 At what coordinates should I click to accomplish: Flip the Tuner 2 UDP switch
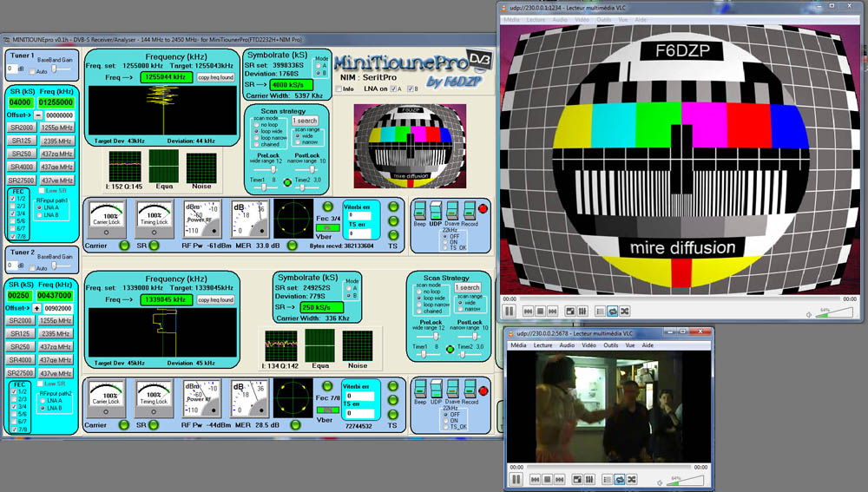[x=437, y=389]
